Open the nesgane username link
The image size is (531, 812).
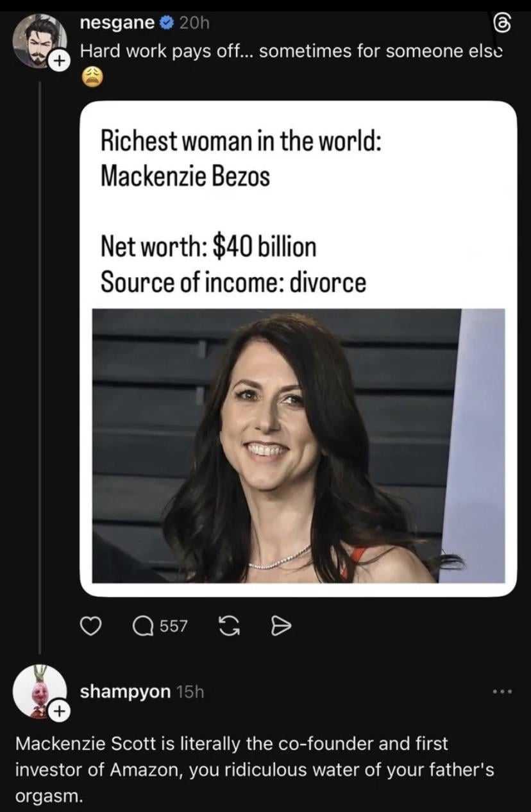117,24
